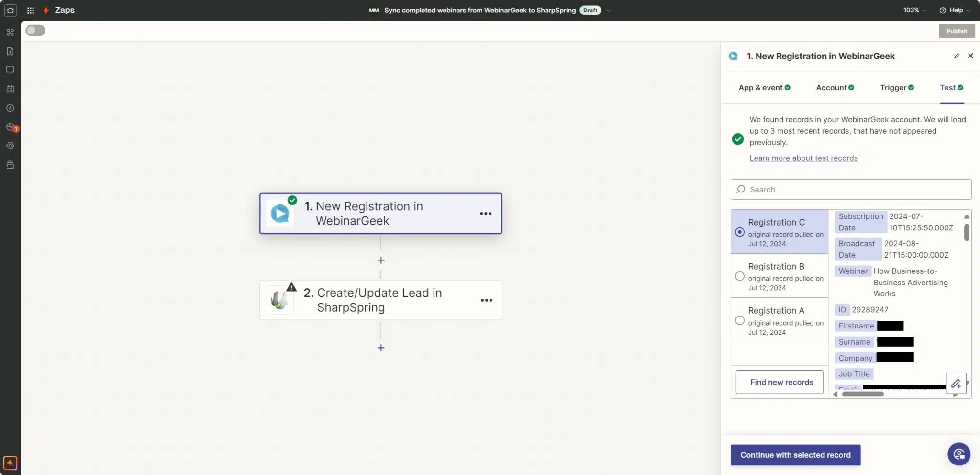
Task: Click the Company field label
Action: 856,358
